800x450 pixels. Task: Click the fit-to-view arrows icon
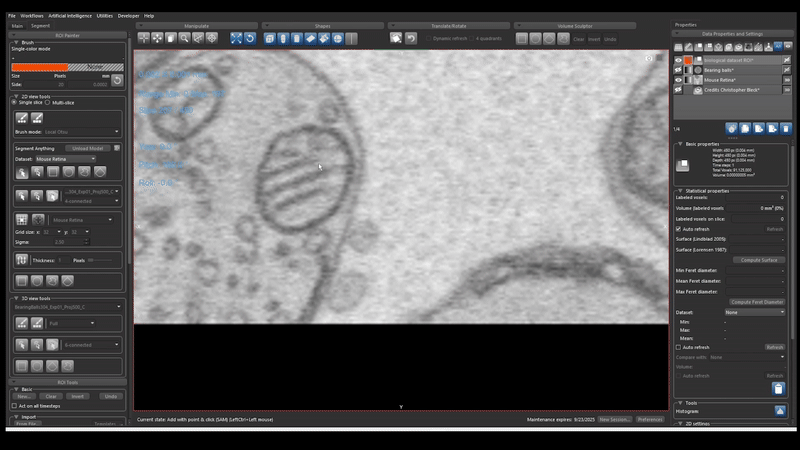click(x=236, y=38)
